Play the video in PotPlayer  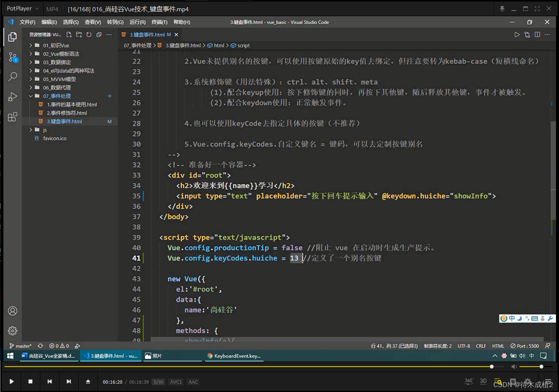coord(12,381)
